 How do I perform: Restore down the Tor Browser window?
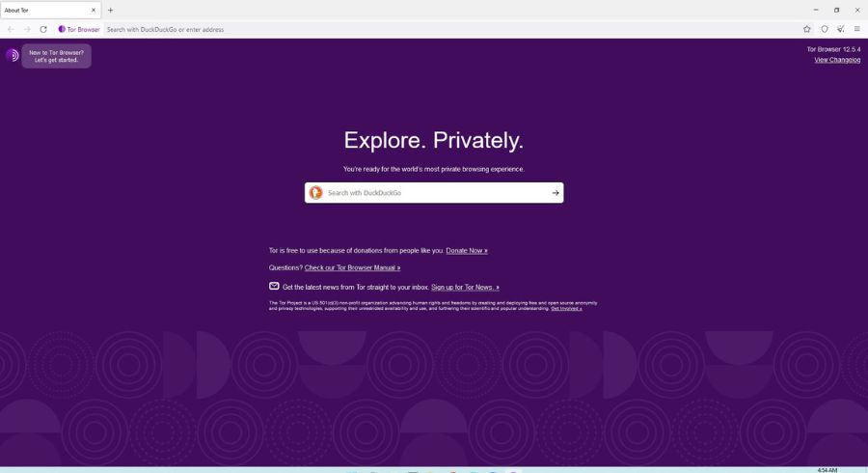click(x=836, y=10)
